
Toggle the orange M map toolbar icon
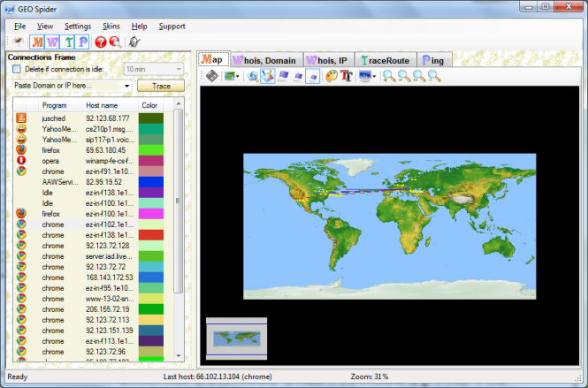[37, 42]
